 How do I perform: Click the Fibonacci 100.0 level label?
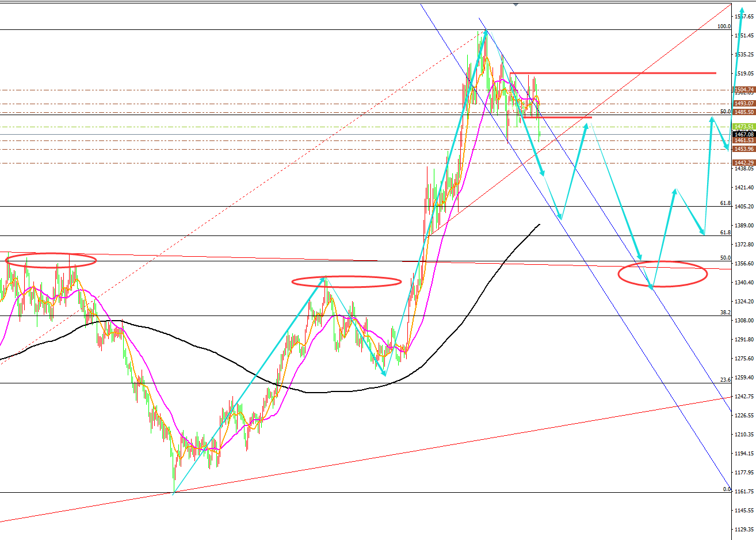pos(723,26)
